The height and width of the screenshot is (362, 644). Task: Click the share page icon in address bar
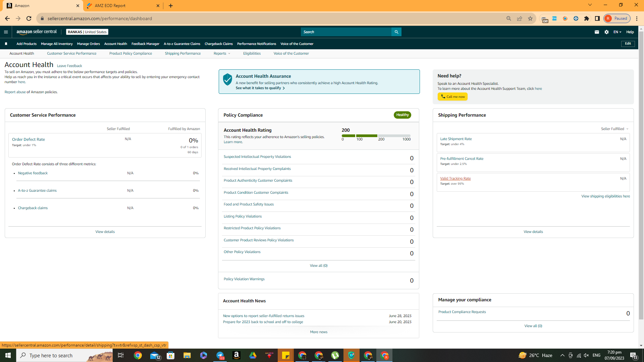pyautogui.click(x=520, y=18)
